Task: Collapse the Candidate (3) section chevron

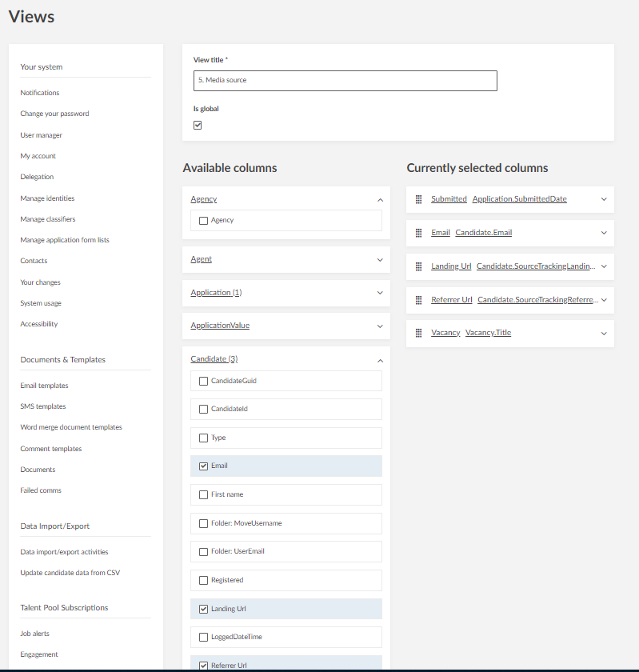Action: [x=380, y=360]
